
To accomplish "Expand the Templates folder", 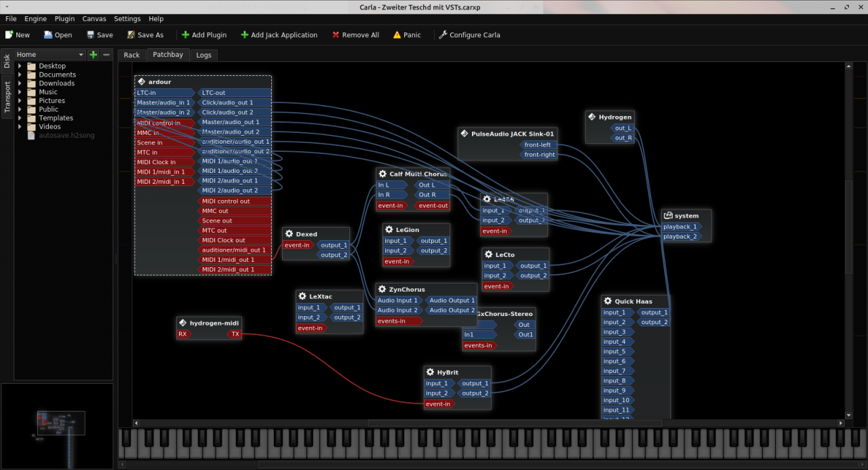I will pos(20,118).
